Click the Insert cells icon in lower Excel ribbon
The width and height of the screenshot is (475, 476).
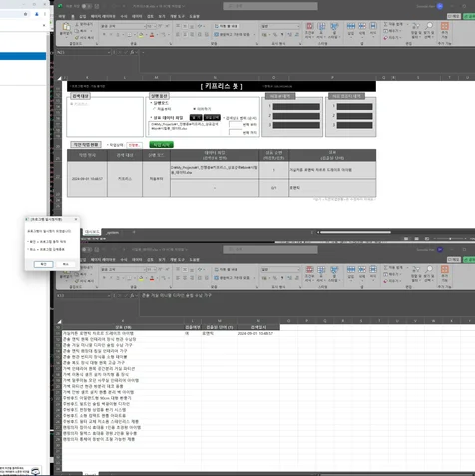(351, 274)
